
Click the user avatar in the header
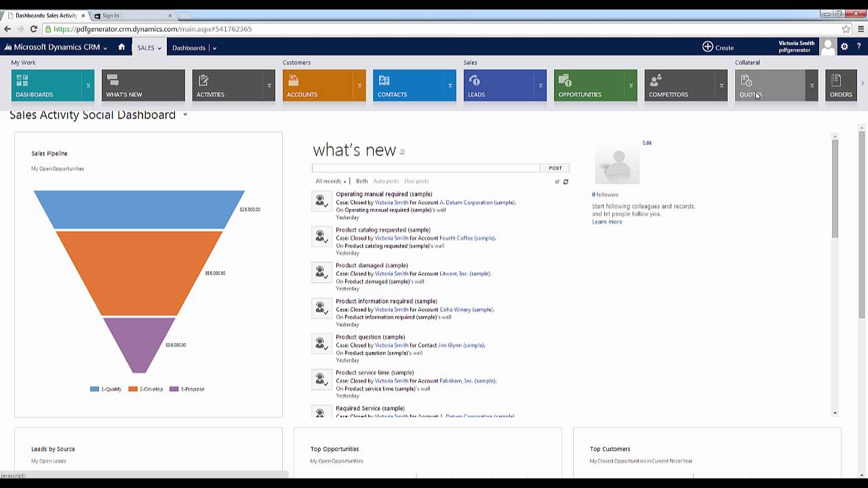point(828,47)
